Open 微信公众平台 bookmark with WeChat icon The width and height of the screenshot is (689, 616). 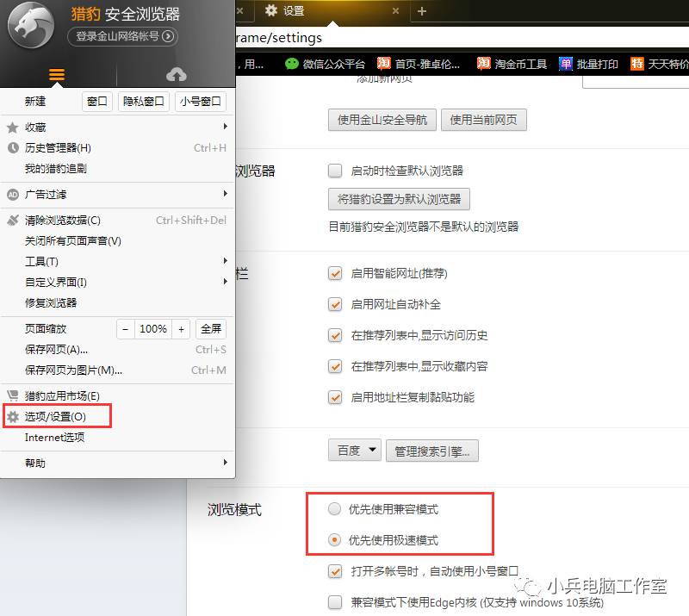[293, 63]
